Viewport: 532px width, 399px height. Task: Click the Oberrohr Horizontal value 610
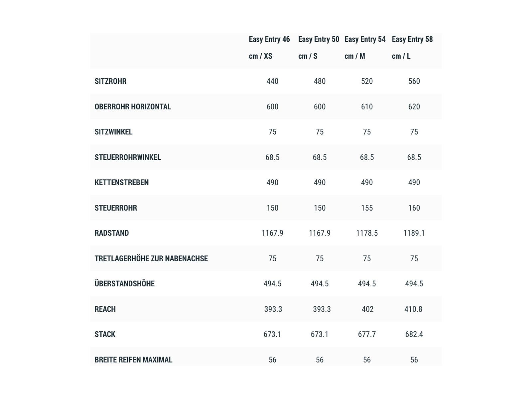[x=367, y=107]
